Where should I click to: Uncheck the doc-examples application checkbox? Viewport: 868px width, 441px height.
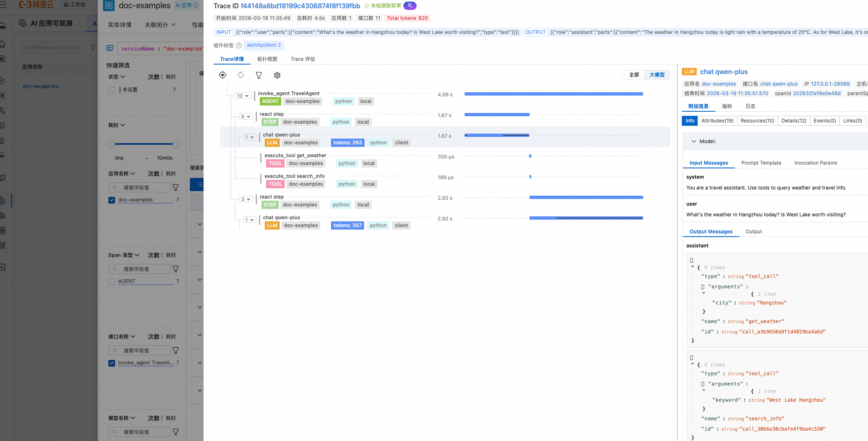point(112,200)
